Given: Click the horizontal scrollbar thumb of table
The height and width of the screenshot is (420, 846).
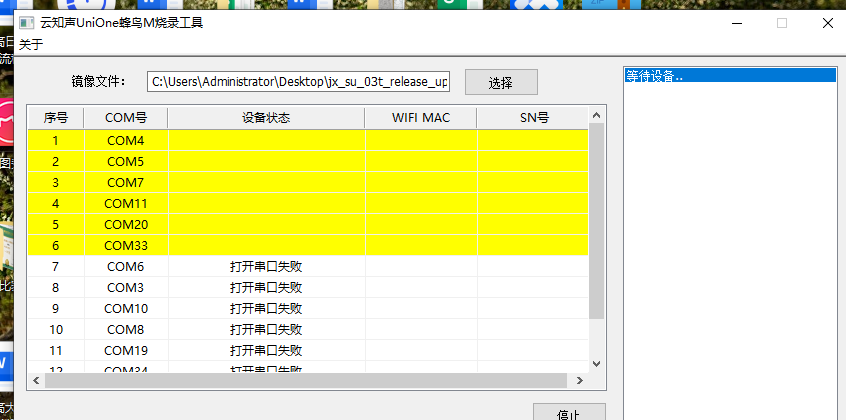Looking at the screenshot, I should pyautogui.click(x=306, y=381).
